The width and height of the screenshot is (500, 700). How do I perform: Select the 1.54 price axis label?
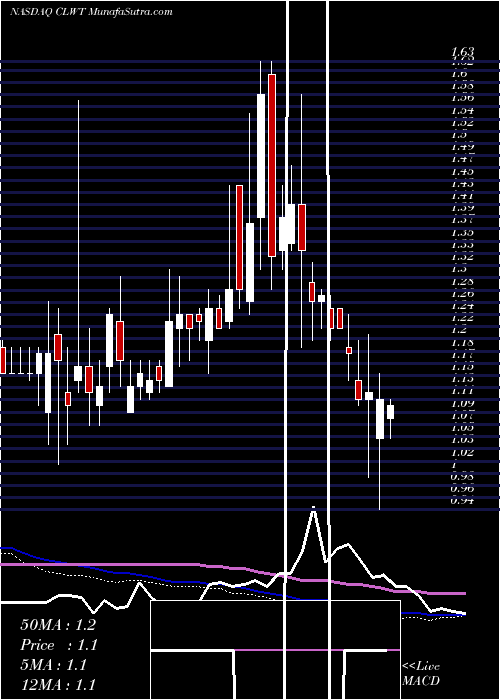point(462,110)
